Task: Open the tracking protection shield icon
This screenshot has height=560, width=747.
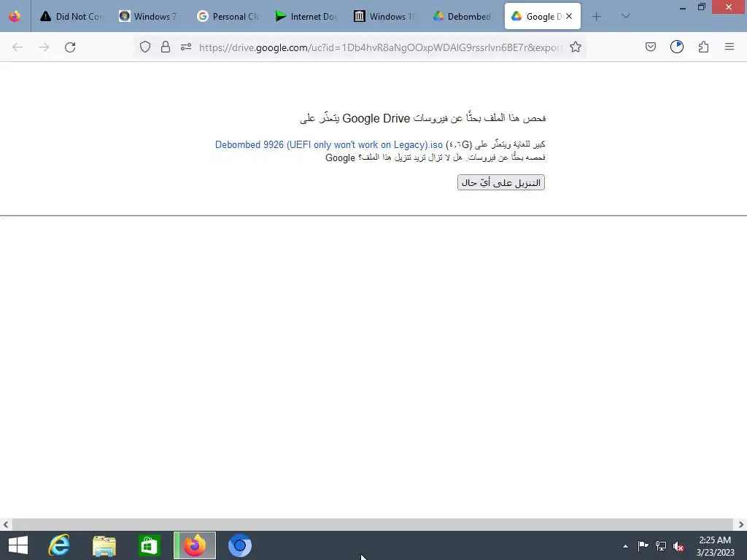Action: tap(145, 47)
